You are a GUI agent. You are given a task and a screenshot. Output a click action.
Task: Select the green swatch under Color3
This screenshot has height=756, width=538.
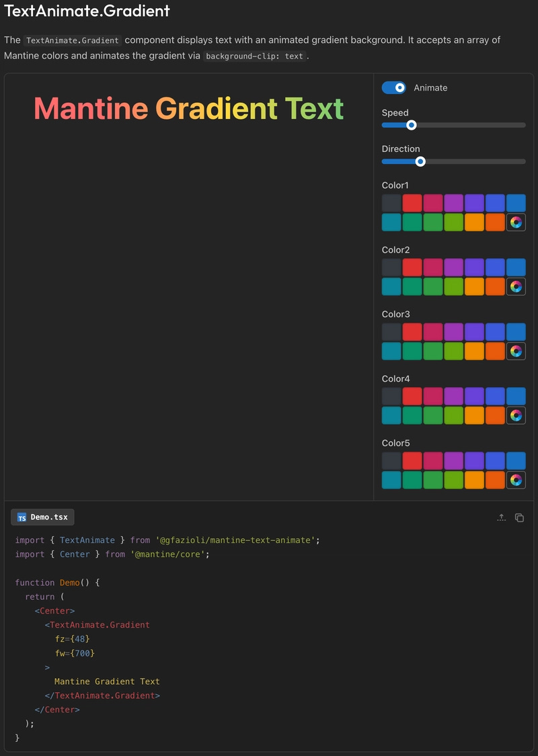(433, 351)
